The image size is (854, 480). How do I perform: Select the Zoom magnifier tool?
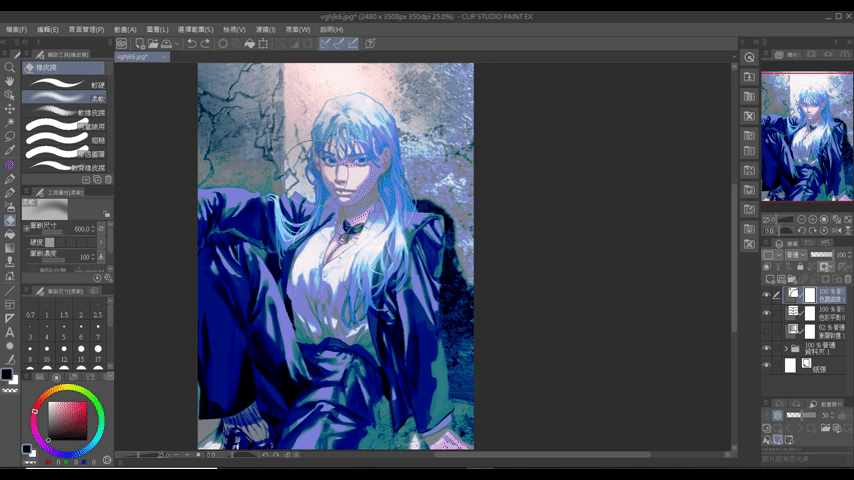pyautogui.click(x=9, y=68)
